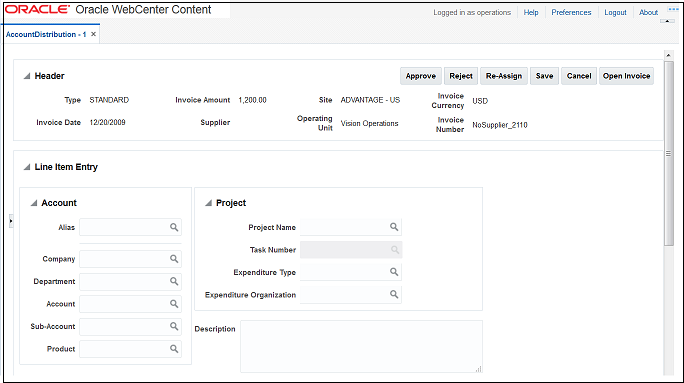
Task: Open the Re-Assign button
Action: tap(504, 76)
